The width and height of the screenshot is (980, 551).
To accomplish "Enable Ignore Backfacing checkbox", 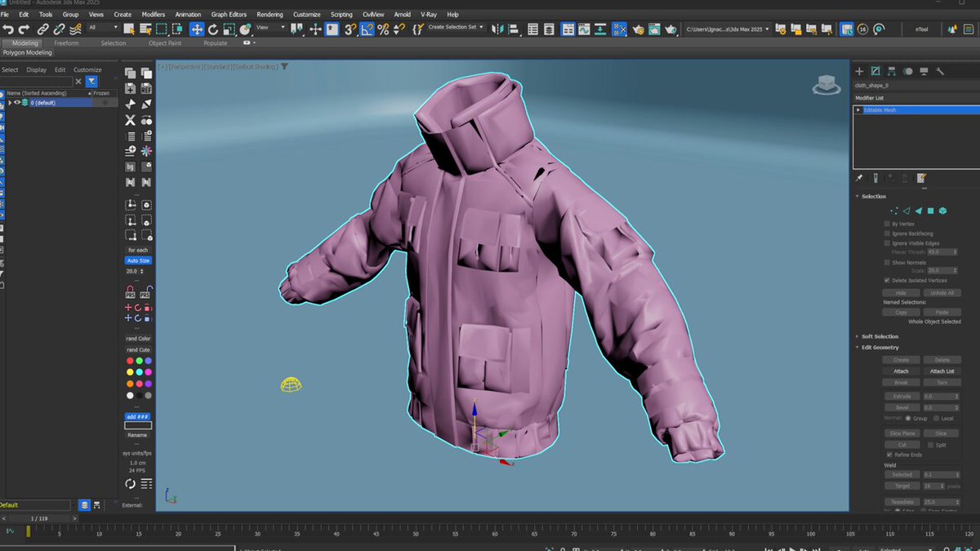I will [x=888, y=233].
